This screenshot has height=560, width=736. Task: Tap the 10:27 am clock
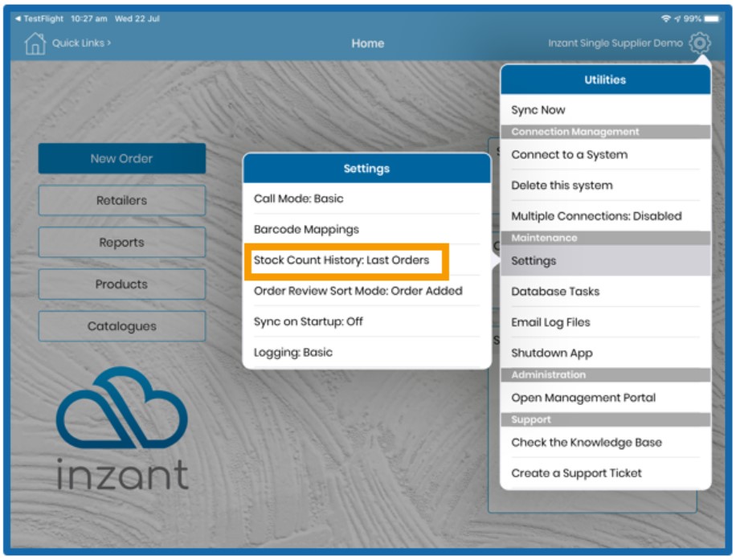click(88, 18)
